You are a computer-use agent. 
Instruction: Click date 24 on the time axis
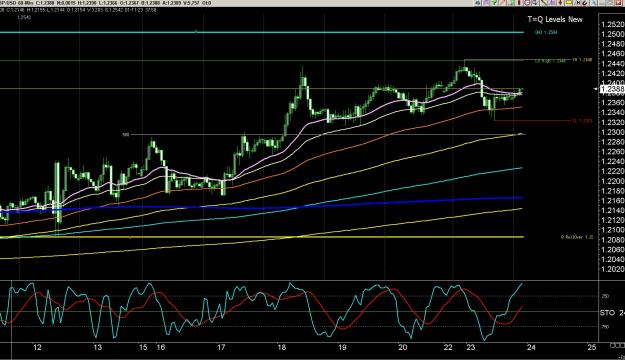tap(531, 347)
